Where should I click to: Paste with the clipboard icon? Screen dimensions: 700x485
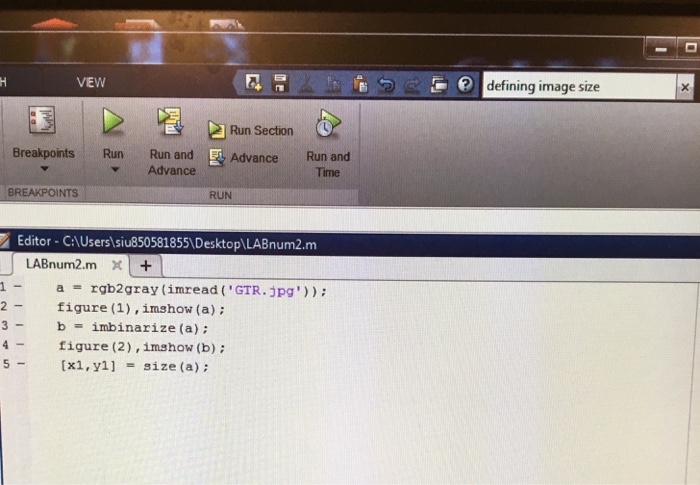pyautogui.click(x=360, y=84)
